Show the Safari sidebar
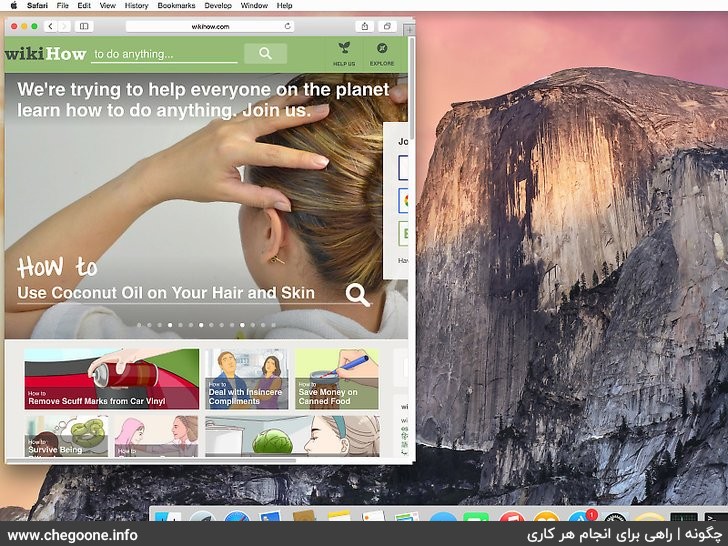The height and width of the screenshot is (546, 728). [84, 26]
